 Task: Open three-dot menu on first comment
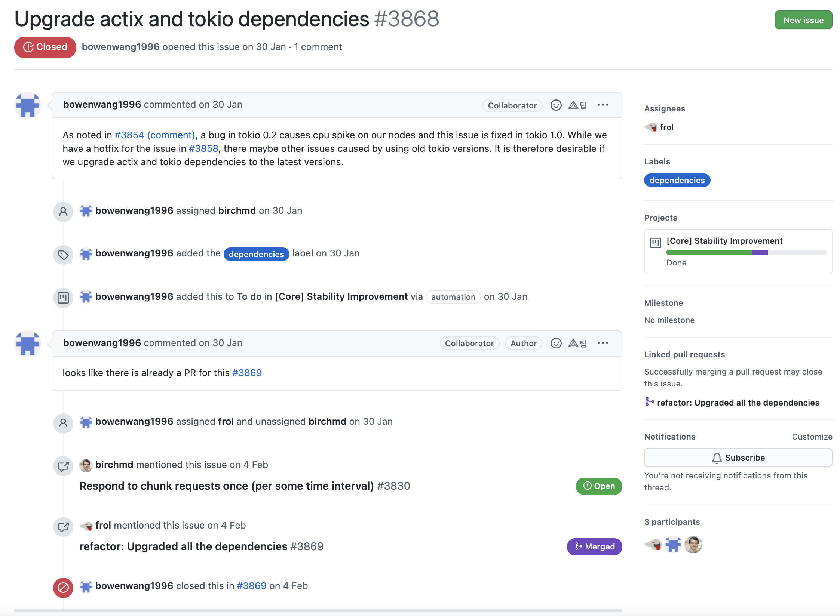(603, 105)
